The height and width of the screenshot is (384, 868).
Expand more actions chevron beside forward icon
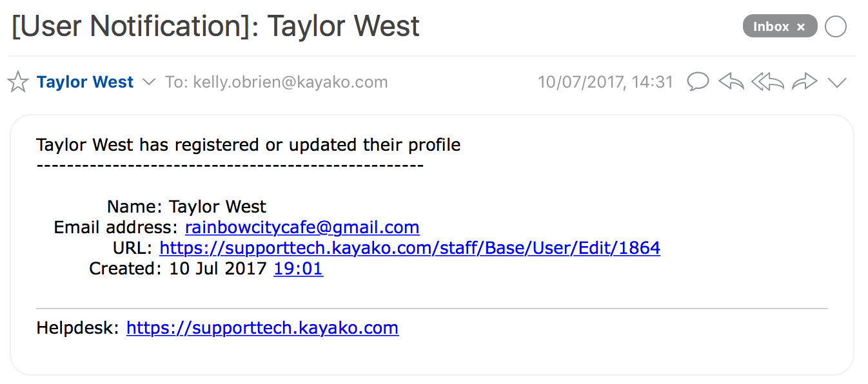(837, 82)
